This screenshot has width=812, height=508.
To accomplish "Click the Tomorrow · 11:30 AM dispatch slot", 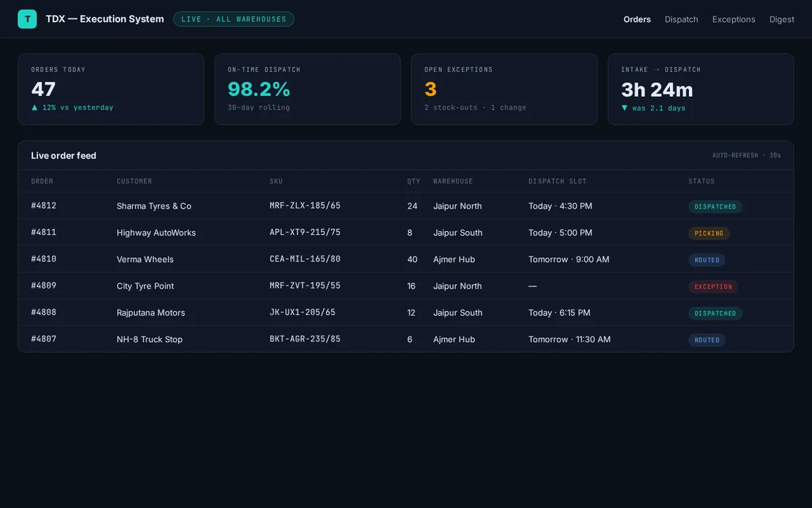I will tap(570, 339).
